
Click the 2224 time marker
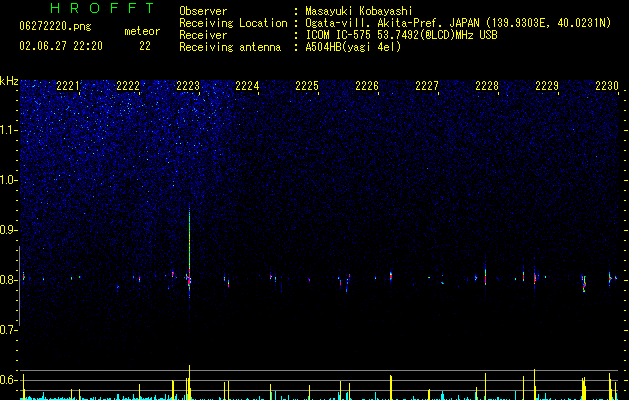tap(247, 86)
